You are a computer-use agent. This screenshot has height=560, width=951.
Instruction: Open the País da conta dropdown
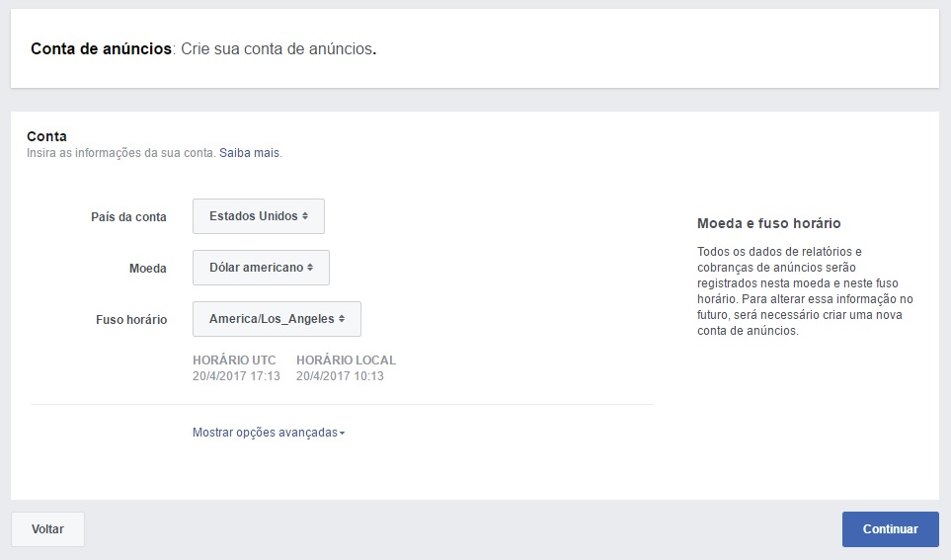point(258,216)
